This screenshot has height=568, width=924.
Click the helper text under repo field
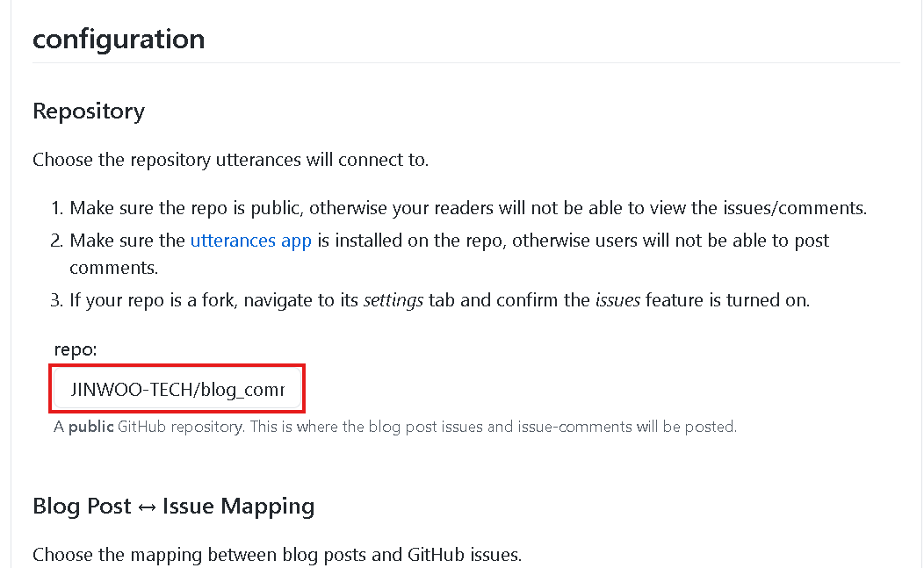click(x=395, y=427)
